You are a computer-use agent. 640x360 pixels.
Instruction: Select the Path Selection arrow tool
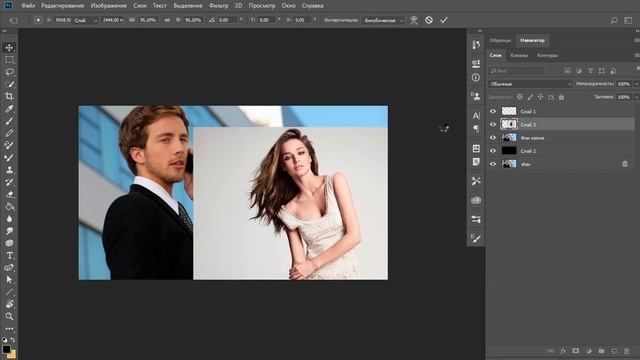click(x=9, y=280)
